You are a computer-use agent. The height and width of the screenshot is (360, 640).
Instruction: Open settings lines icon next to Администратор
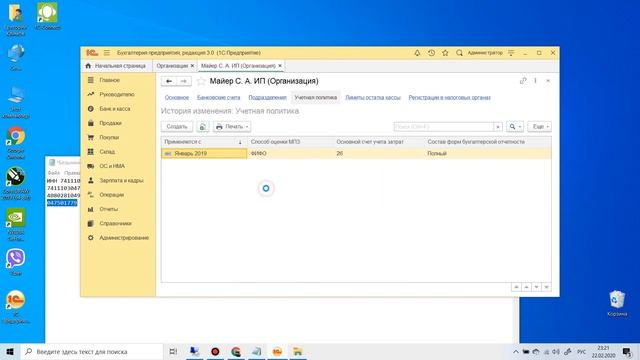tap(511, 53)
